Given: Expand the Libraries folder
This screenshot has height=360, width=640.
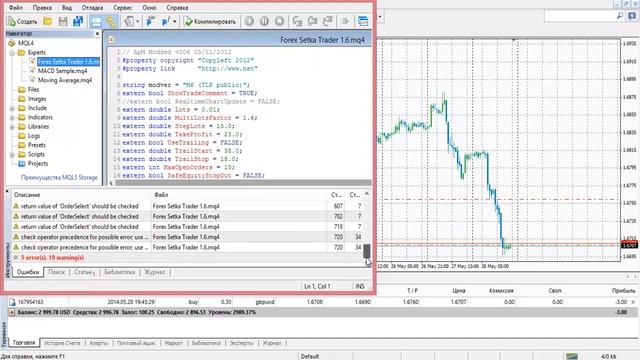Looking at the screenshot, I should (x=12, y=127).
